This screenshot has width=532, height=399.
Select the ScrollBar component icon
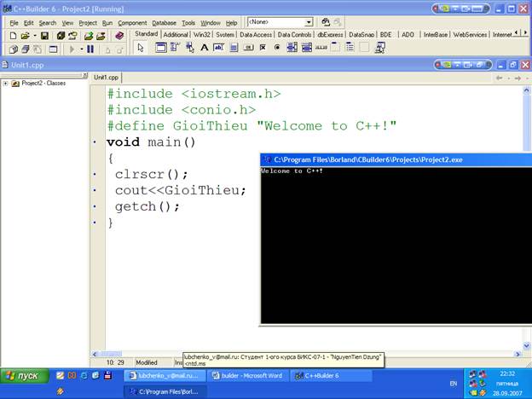(321, 48)
